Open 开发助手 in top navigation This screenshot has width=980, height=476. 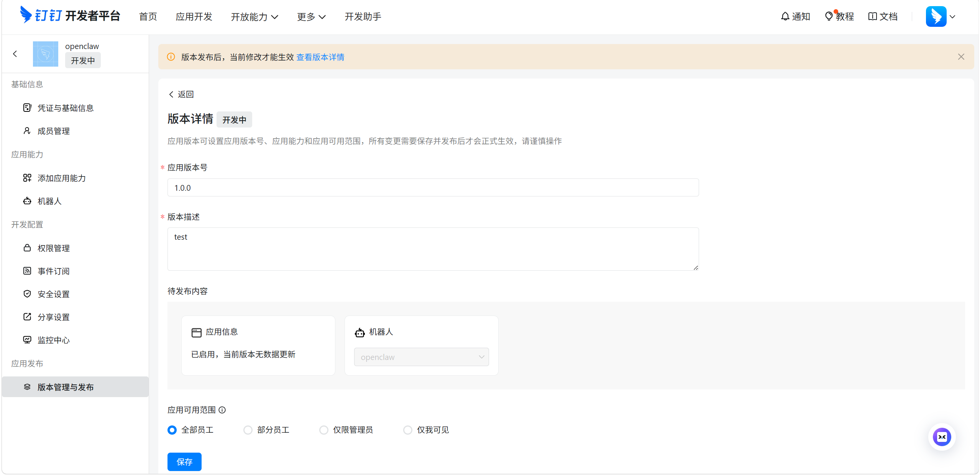363,17
